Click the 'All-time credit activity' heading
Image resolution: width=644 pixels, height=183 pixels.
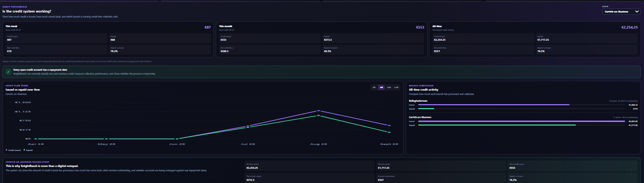point(424,90)
